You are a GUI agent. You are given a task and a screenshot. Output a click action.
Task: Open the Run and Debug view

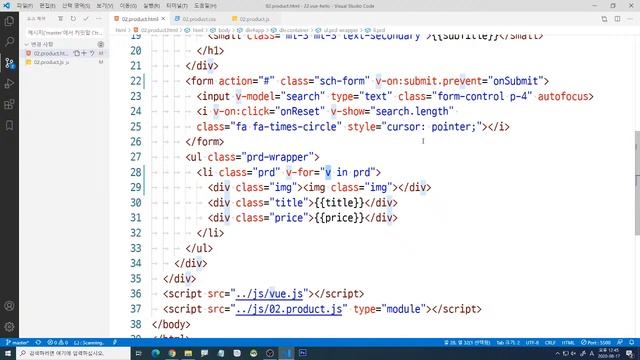(9, 84)
